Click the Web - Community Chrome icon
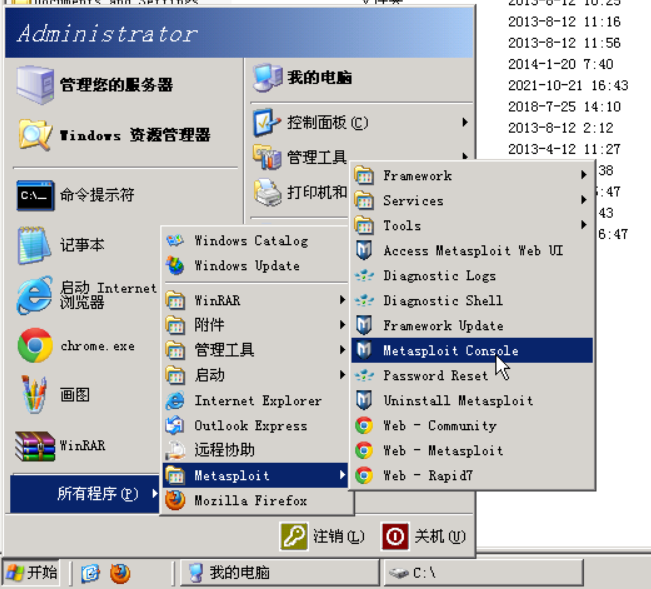Screen dimensions: 651x589 pyautogui.click(x=364, y=425)
